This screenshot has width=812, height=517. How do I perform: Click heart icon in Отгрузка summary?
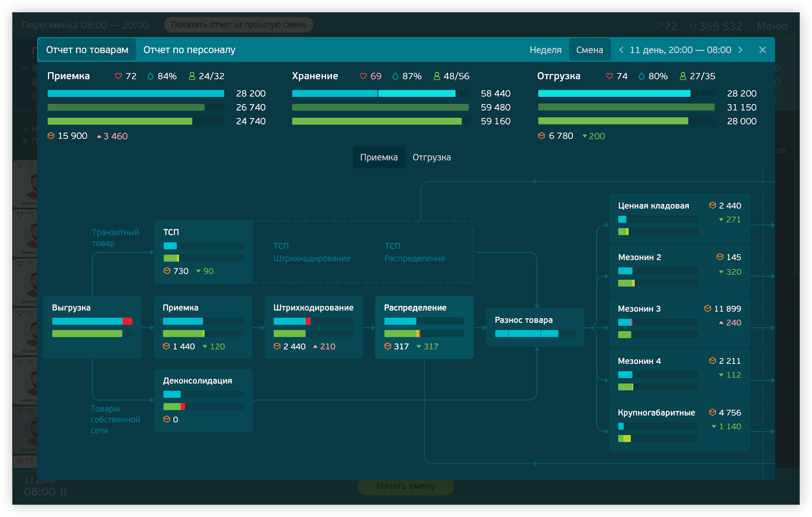[609, 76]
